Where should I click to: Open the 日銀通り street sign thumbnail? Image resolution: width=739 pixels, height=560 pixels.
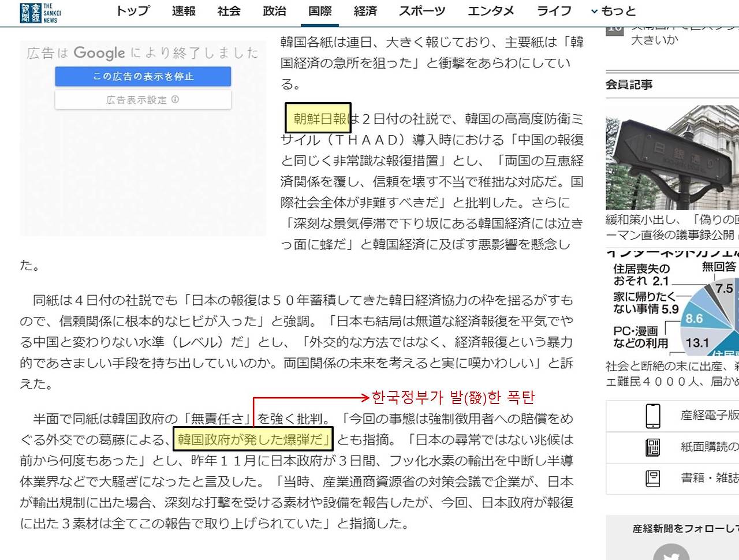pos(672,158)
